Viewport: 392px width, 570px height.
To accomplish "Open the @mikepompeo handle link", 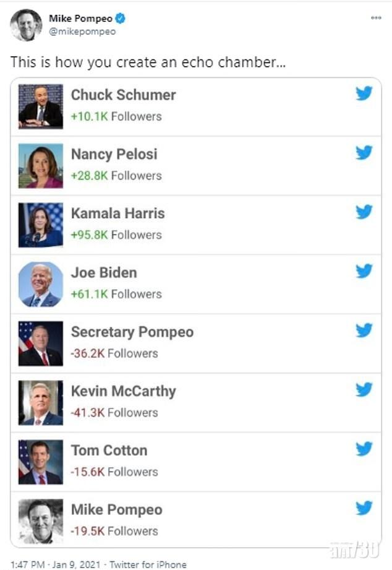I will 82,32.
